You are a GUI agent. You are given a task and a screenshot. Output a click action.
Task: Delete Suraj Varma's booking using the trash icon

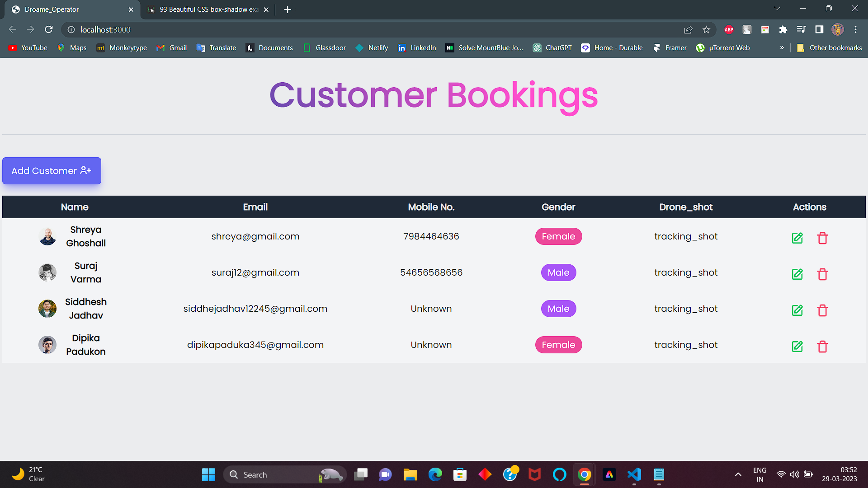tap(823, 274)
